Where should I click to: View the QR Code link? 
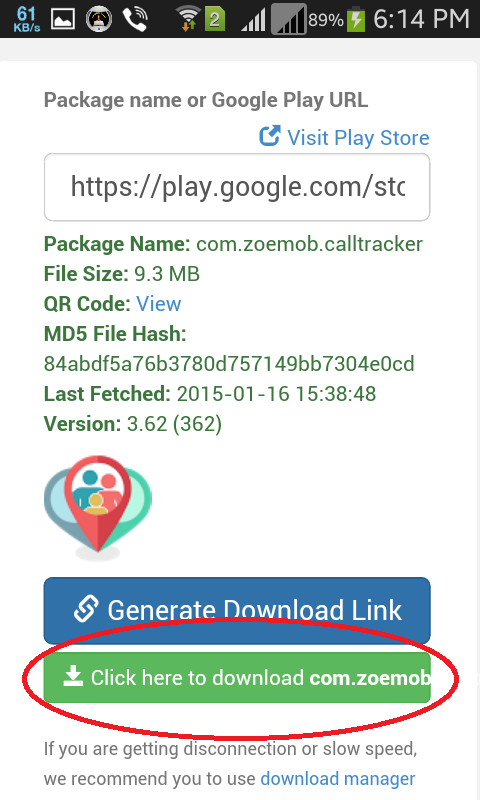(x=158, y=304)
